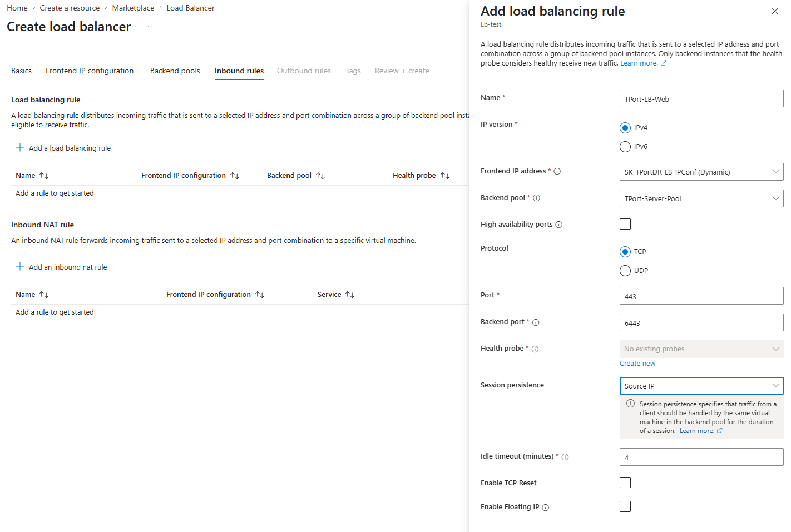Open the Session persistence dropdown
The height and width of the screenshot is (532, 791).
(x=701, y=386)
